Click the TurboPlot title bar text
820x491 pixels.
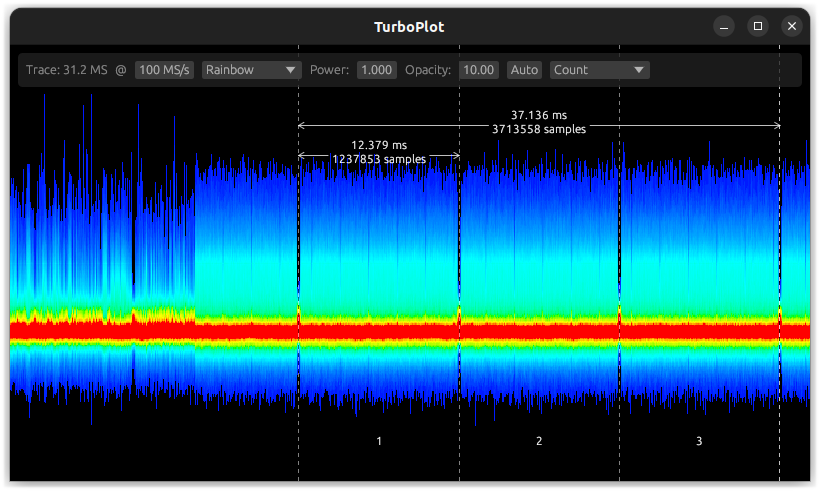click(409, 27)
